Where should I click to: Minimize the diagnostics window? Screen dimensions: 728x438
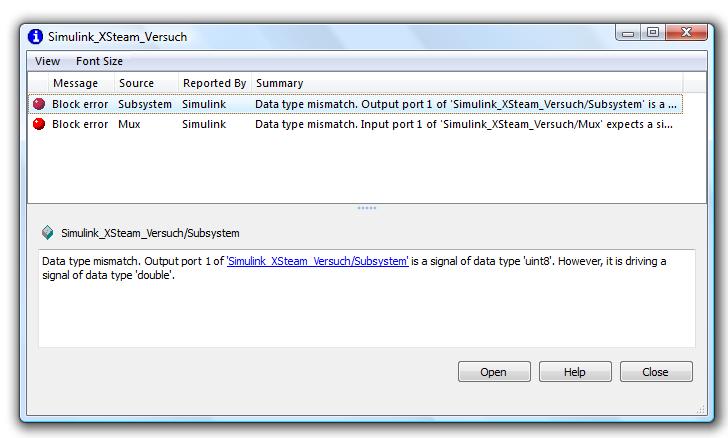click(x=629, y=33)
